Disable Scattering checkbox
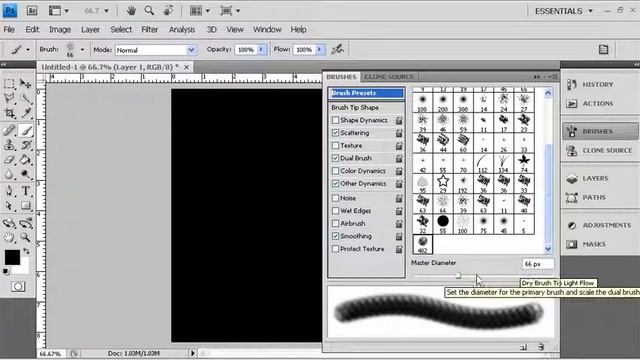Image resolution: width=640 pixels, height=360 pixels. click(x=336, y=133)
